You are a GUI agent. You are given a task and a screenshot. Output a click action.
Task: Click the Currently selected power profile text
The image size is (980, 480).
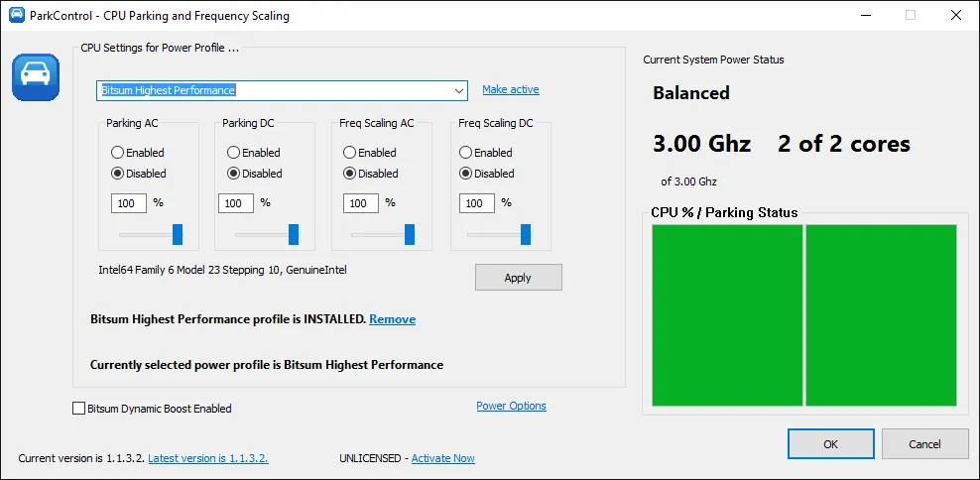pos(267,364)
